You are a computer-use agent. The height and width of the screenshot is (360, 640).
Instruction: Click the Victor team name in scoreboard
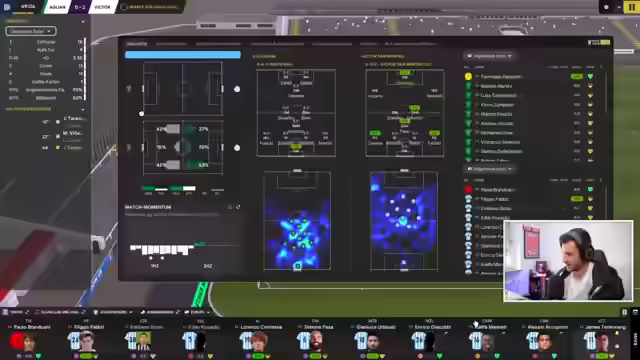click(x=102, y=7)
